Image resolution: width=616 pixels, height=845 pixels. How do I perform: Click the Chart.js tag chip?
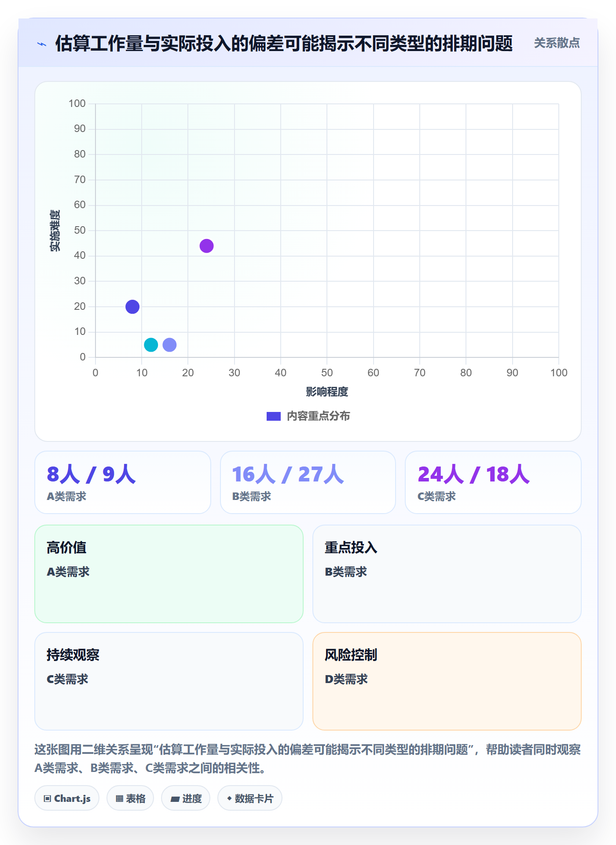tap(67, 798)
